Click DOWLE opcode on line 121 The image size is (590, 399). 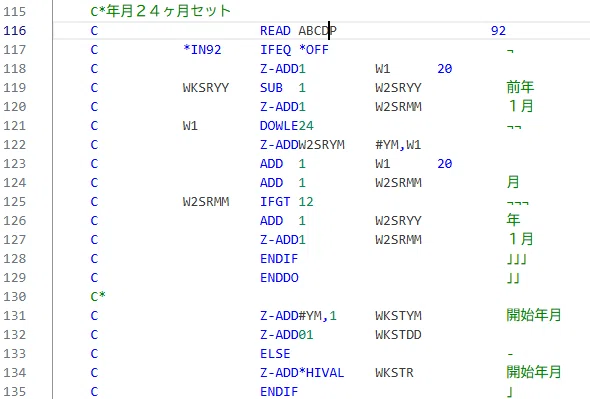coord(279,125)
